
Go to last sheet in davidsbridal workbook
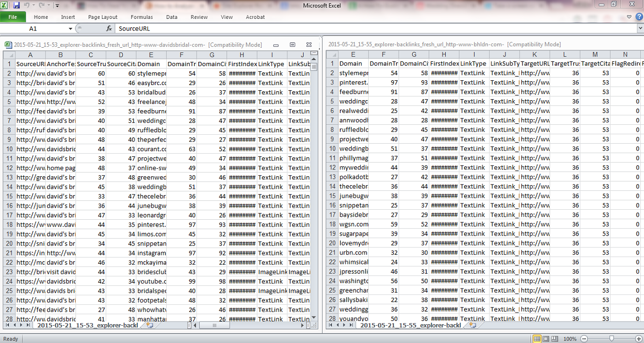pyautogui.click(x=29, y=325)
